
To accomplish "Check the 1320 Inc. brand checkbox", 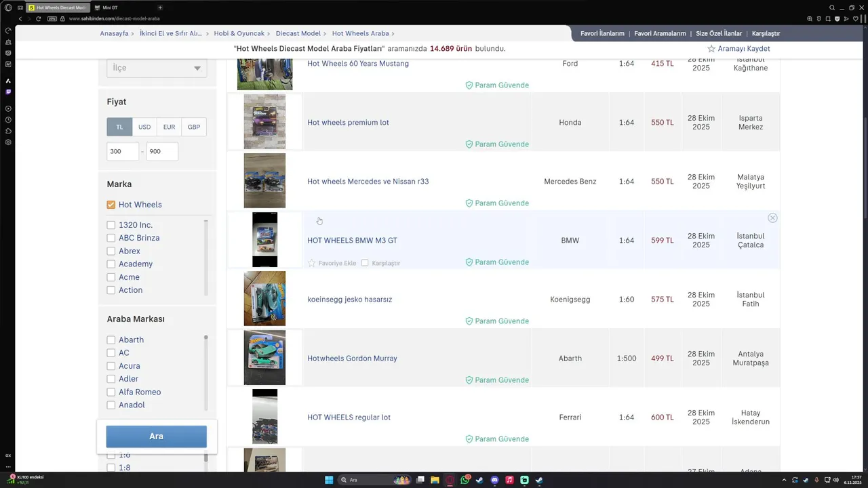I will click(x=111, y=225).
